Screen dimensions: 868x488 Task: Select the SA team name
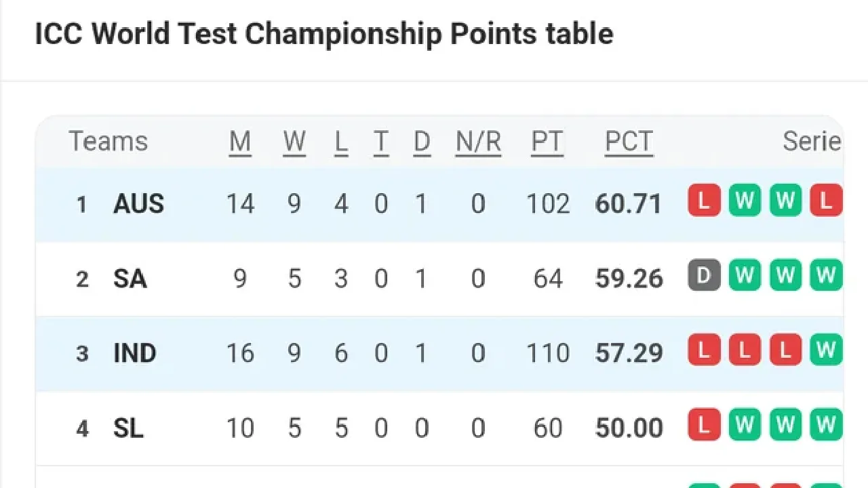(130, 279)
